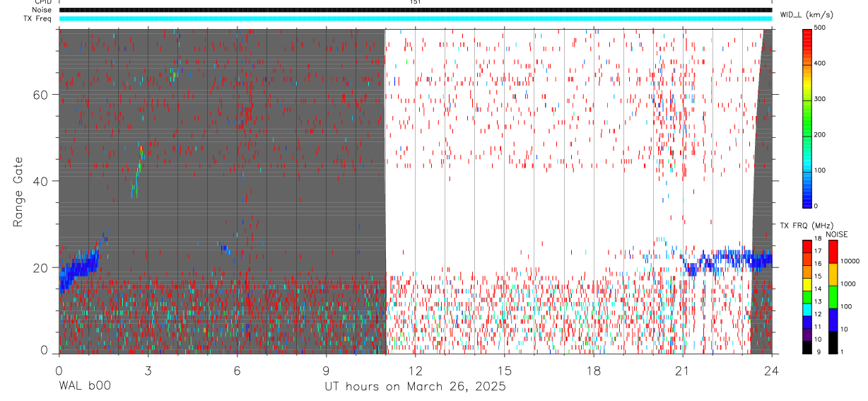Screen dimensions: 868x401
Task: Click the '21' UT hour tick label
Action: click(x=683, y=371)
